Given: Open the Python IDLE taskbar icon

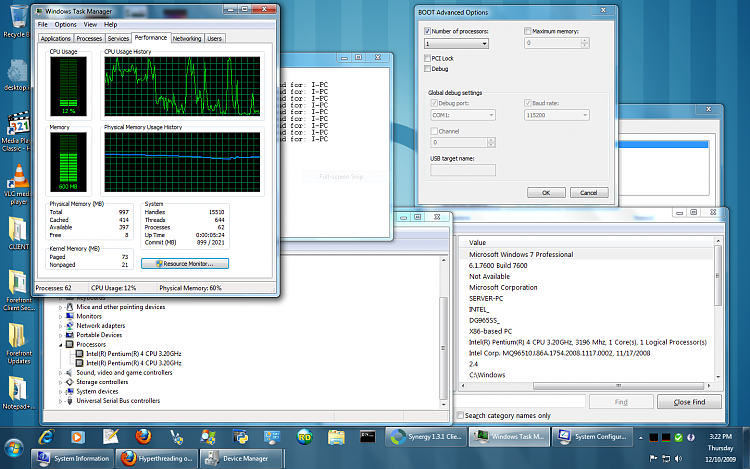Looking at the screenshot, I should point(240,437).
